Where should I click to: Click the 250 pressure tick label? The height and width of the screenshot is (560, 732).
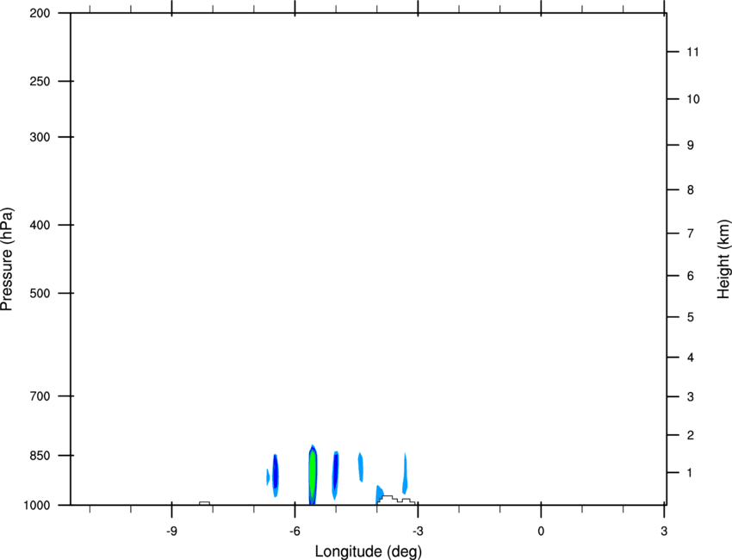tap(40, 81)
